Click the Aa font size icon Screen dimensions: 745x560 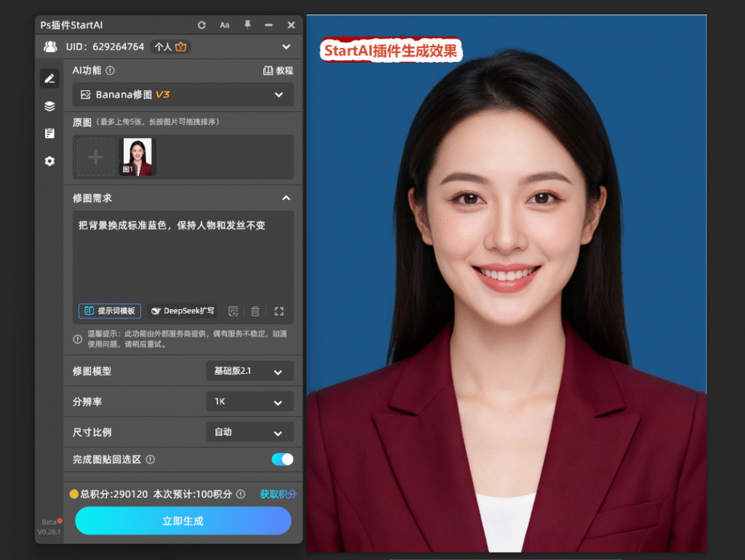pos(225,25)
